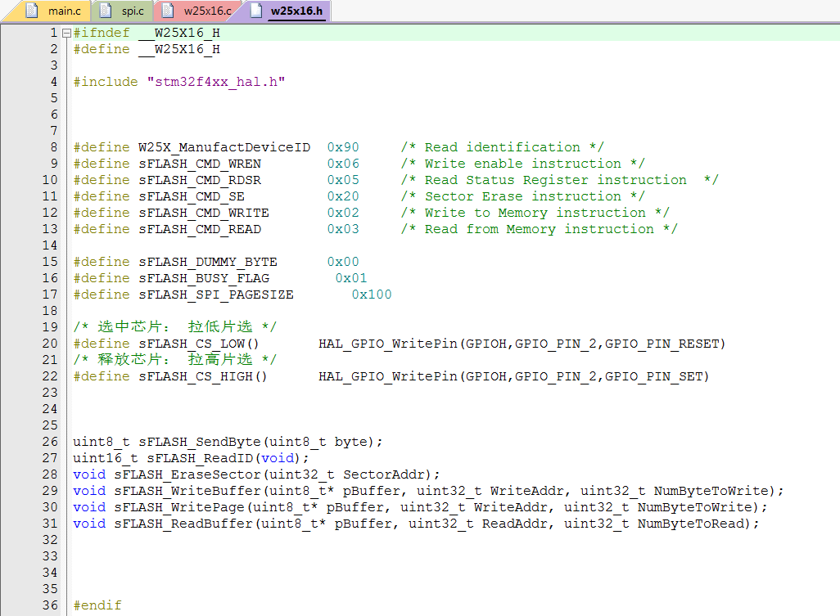This screenshot has width=840, height=616.
Task: Click the 0x06 value
Action: pos(343,164)
